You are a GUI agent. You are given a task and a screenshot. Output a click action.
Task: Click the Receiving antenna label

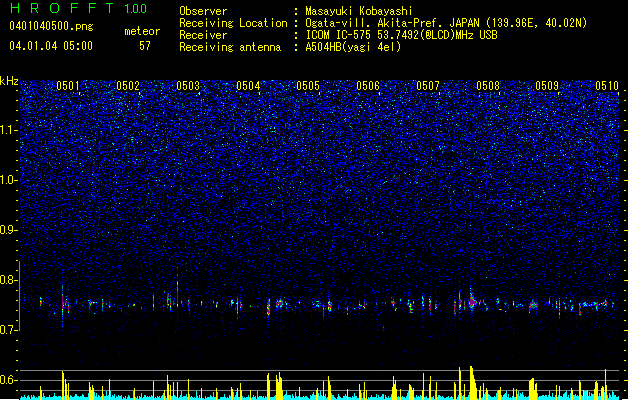(x=230, y=47)
